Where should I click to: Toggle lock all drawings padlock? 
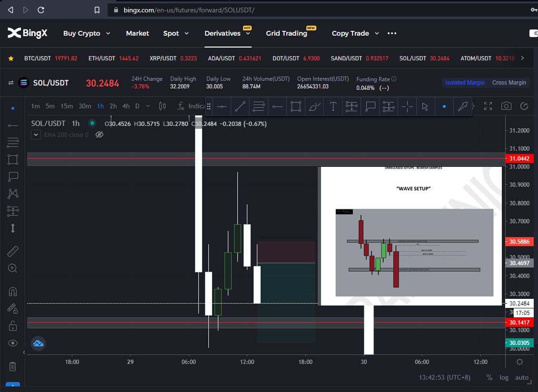(x=13, y=326)
